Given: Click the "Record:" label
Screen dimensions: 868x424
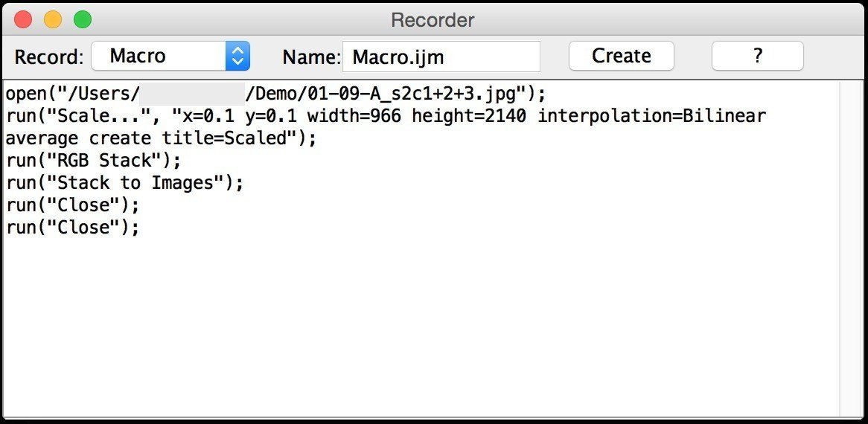Looking at the screenshot, I should tap(49, 57).
